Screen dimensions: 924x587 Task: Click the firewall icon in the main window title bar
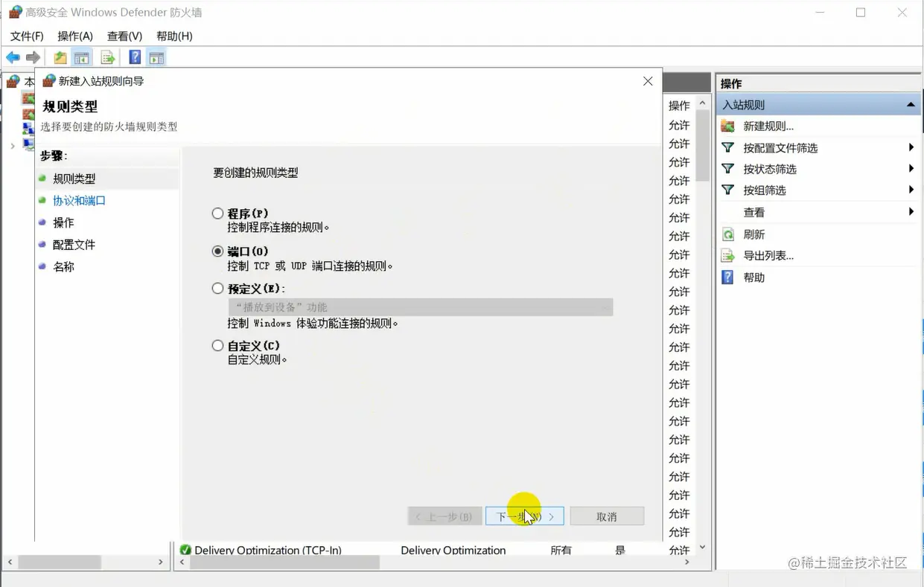tap(15, 12)
